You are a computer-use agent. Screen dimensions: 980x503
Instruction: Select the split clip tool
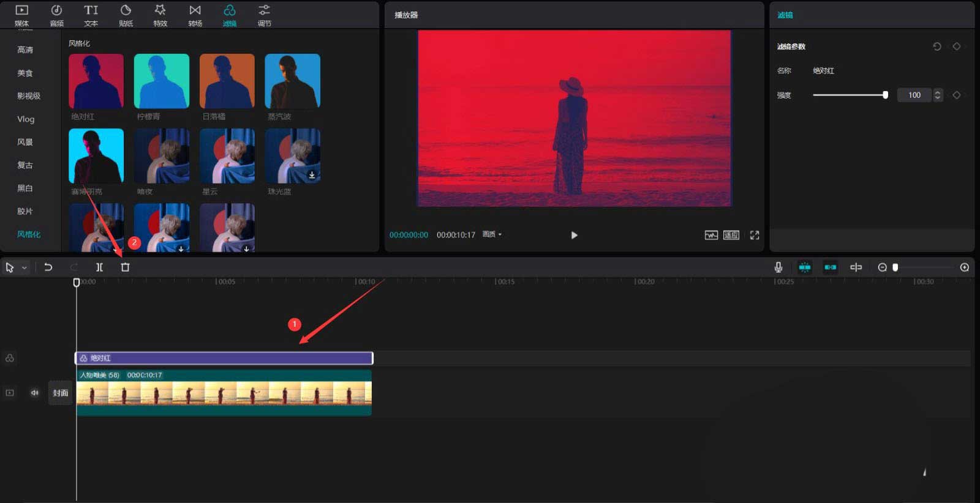99,267
